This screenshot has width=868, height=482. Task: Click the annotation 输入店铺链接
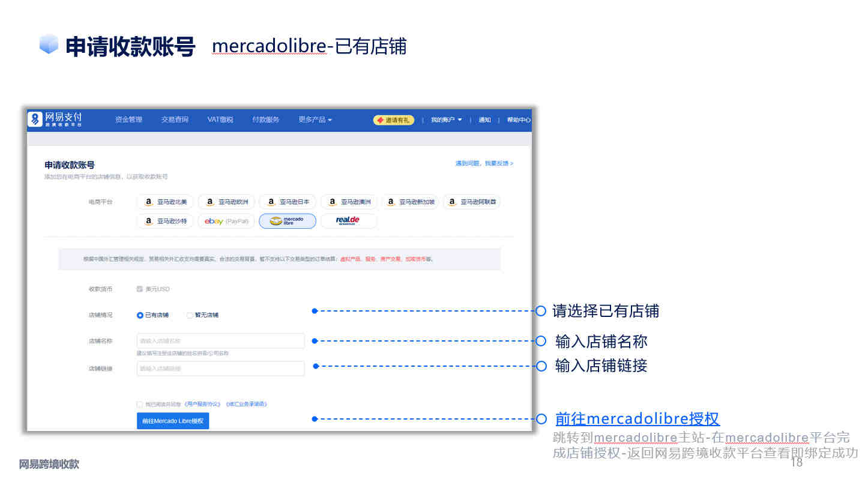pyautogui.click(x=601, y=366)
